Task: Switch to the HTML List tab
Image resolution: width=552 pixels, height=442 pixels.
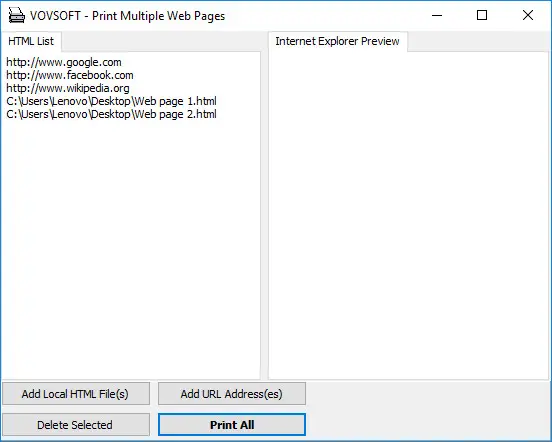Action: pyautogui.click(x=31, y=41)
